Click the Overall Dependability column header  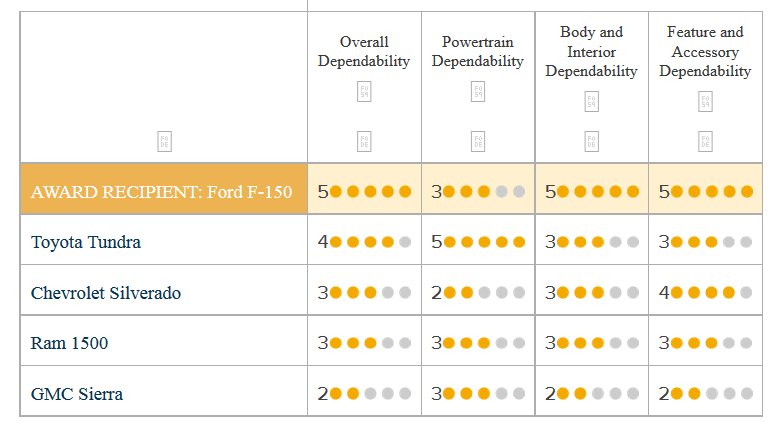364,51
